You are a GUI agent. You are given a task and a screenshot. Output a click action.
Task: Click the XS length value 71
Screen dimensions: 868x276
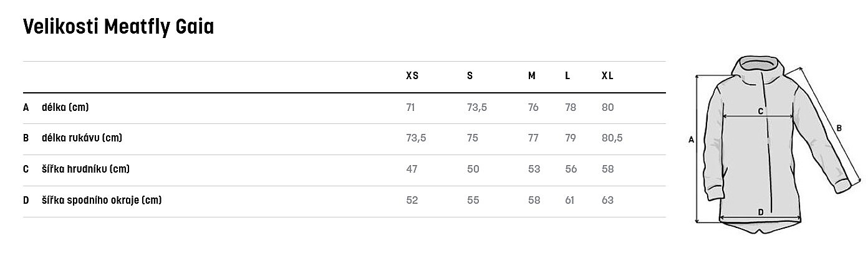coord(410,107)
